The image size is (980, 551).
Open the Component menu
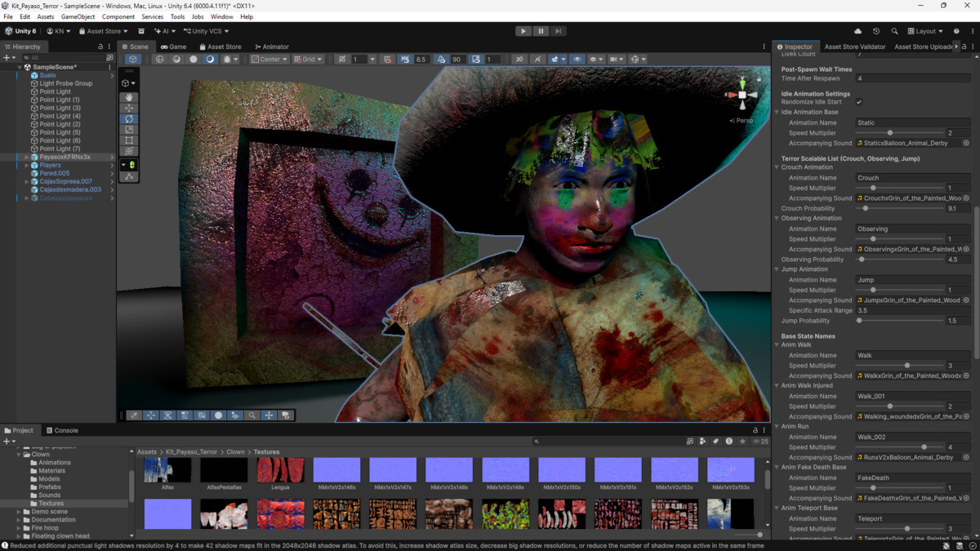pos(118,16)
